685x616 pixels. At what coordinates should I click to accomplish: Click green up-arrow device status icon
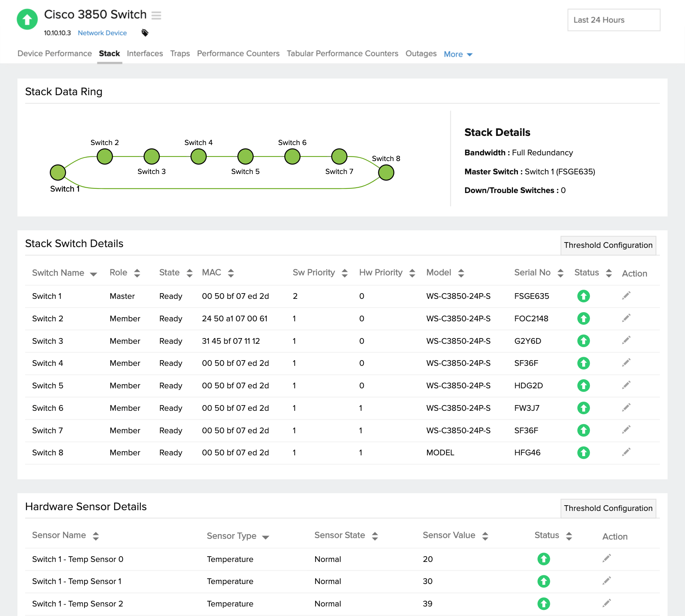(27, 19)
